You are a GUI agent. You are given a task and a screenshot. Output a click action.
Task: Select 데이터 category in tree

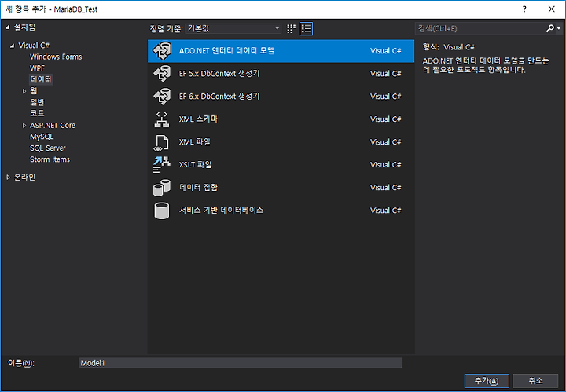(41, 79)
